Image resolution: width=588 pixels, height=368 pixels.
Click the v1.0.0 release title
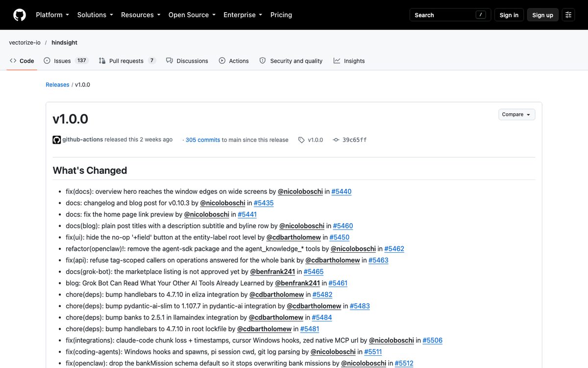point(71,119)
